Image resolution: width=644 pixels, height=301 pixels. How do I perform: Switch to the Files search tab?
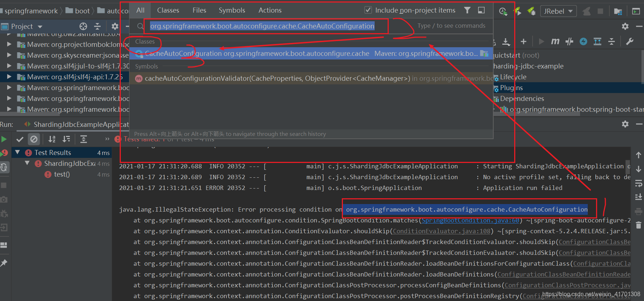[x=199, y=10]
